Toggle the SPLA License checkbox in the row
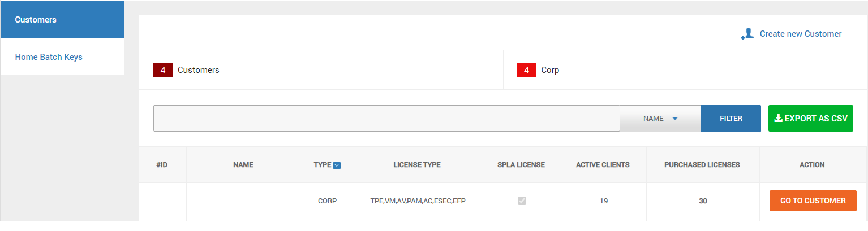This screenshot has height=231, width=868. (522, 201)
